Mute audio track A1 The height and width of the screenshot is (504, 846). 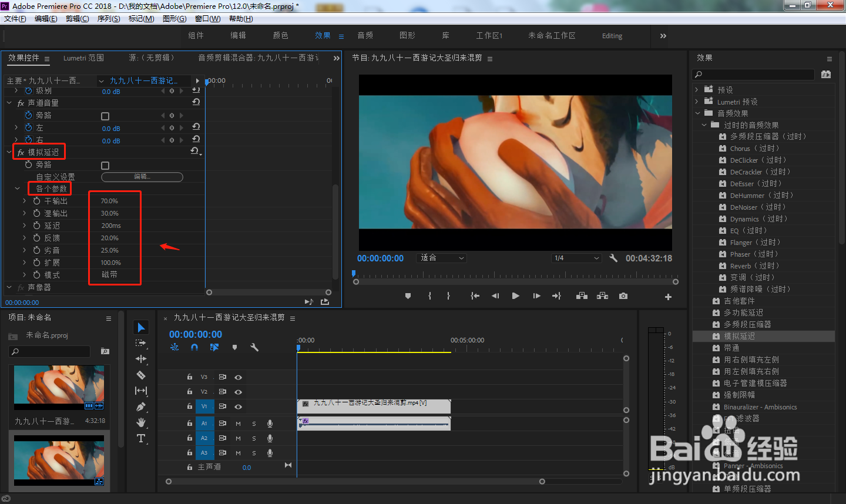click(x=238, y=423)
